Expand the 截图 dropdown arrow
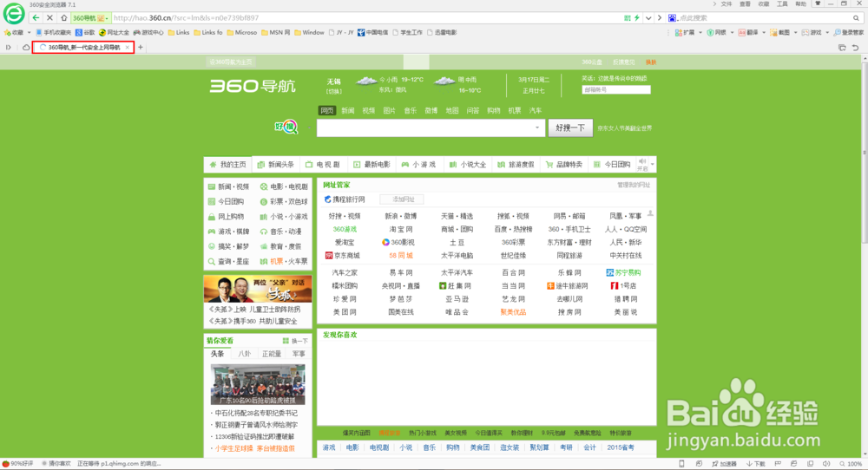 [x=795, y=33]
